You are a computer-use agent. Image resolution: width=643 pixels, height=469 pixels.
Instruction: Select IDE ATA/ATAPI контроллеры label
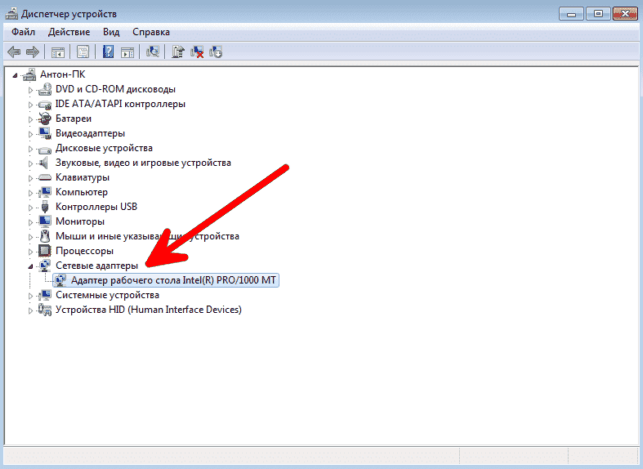120,104
